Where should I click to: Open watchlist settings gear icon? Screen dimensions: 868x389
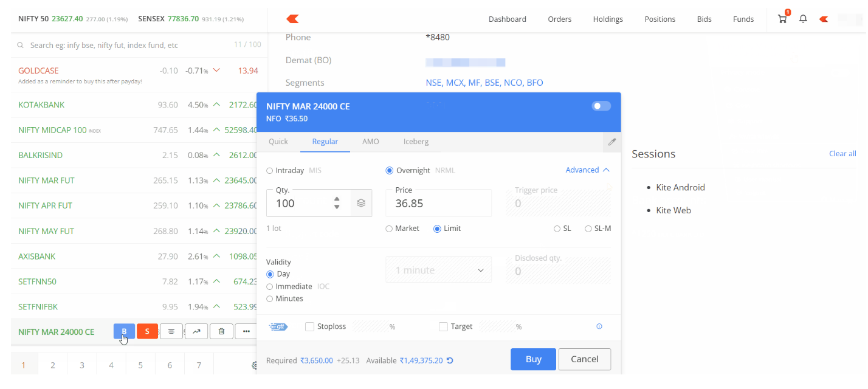click(x=255, y=365)
